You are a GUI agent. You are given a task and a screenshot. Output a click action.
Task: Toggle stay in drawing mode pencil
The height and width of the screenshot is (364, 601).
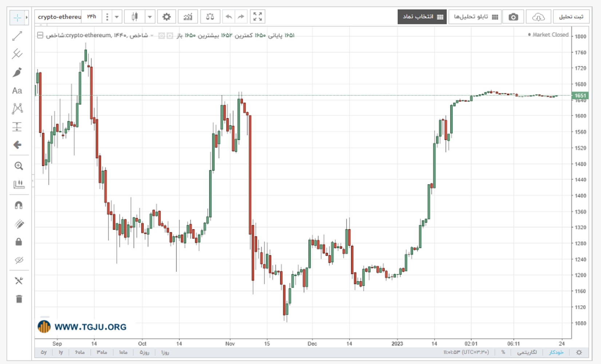(19, 223)
